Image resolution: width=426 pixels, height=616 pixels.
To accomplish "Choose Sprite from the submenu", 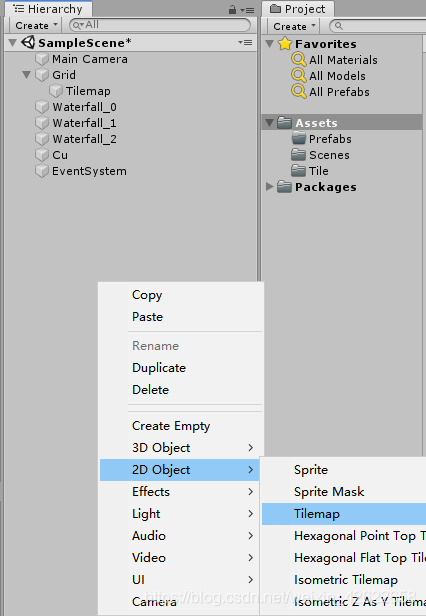I will pyautogui.click(x=344, y=470).
